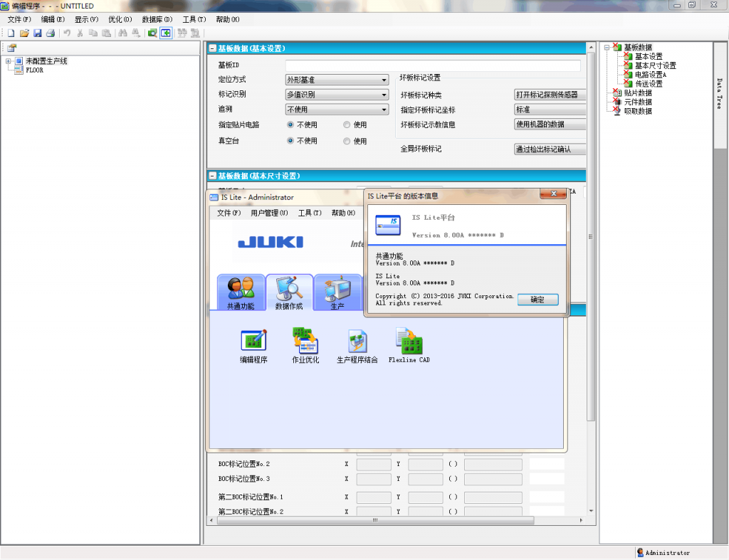Select 使用 radio for 指定贴片电路

click(347, 125)
